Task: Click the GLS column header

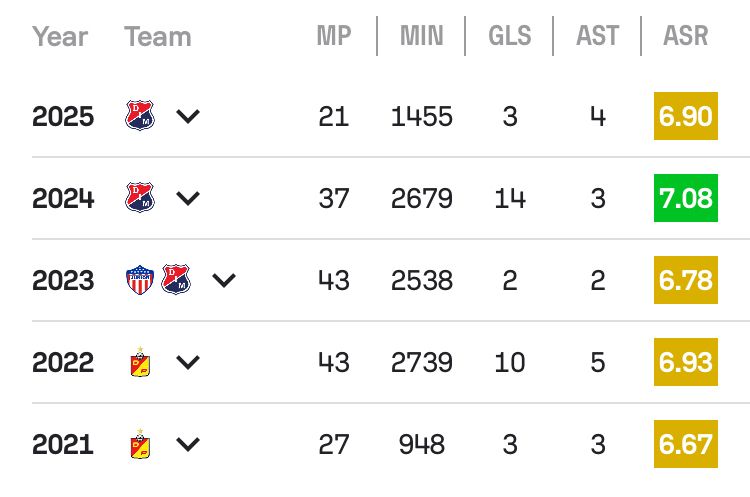Action: [509, 37]
